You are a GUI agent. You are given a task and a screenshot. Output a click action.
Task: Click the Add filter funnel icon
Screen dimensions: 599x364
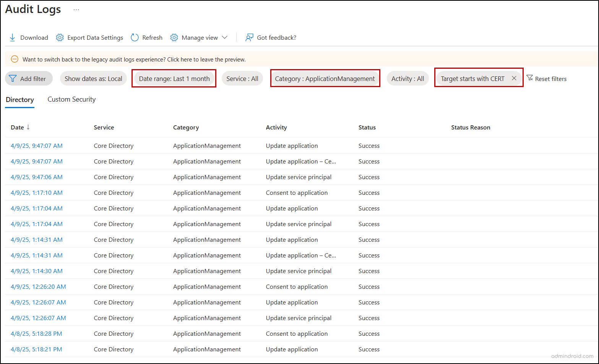tap(13, 78)
